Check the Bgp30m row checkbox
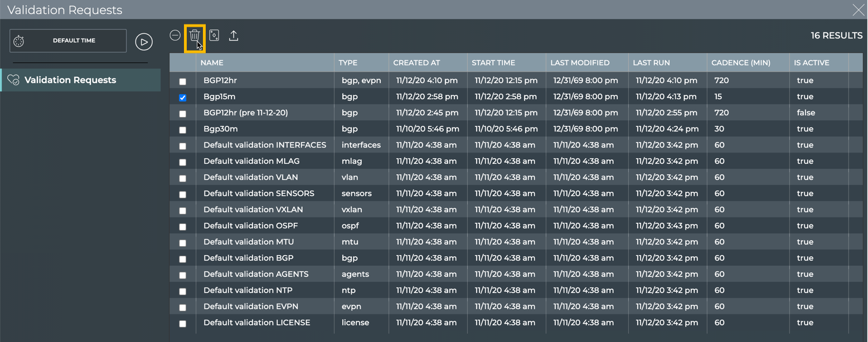 pyautogui.click(x=182, y=130)
